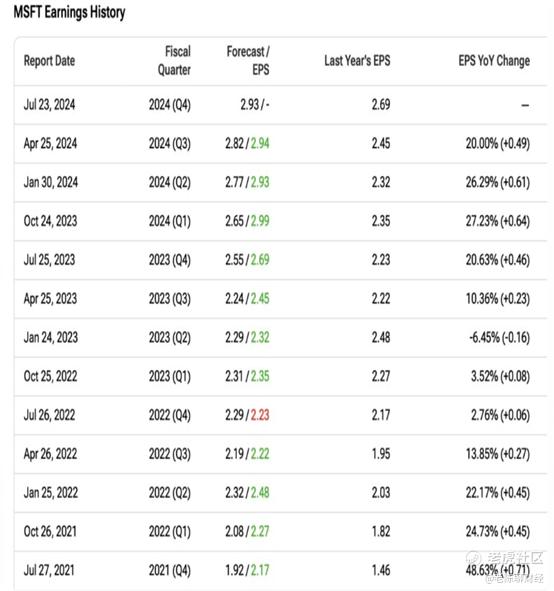Select the Apr 26, 2022 report date

coord(50,454)
